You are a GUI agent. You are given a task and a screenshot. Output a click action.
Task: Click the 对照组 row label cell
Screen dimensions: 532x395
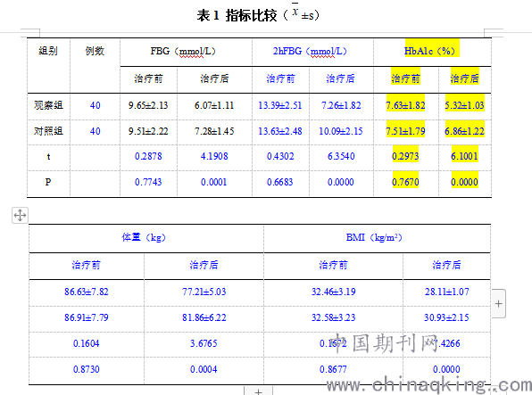(x=48, y=131)
